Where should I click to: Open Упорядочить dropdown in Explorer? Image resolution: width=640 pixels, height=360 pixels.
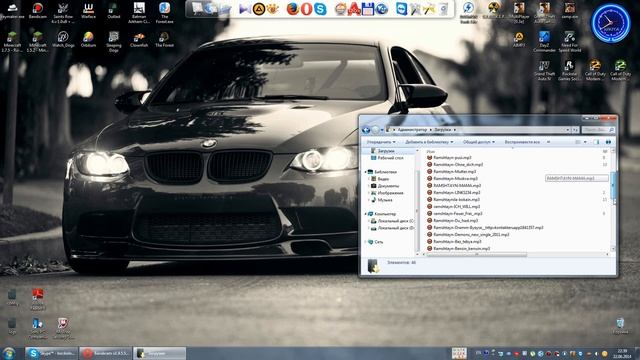click(380, 142)
